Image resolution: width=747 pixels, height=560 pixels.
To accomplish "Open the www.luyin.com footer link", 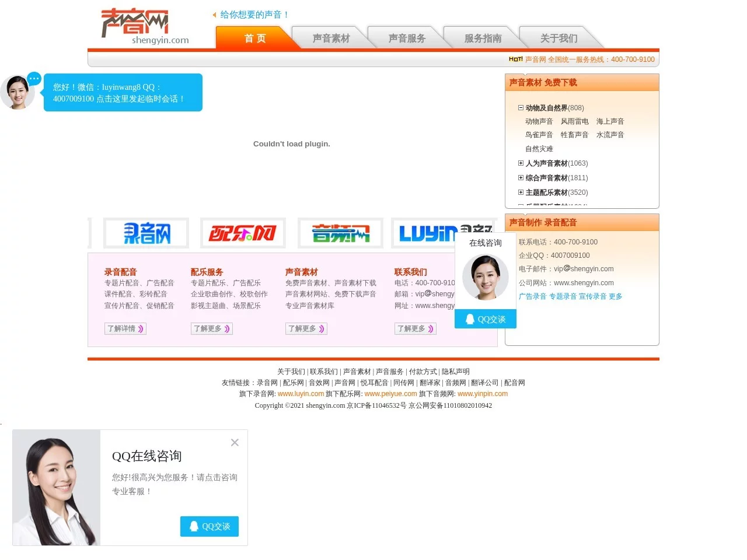I will [301, 394].
